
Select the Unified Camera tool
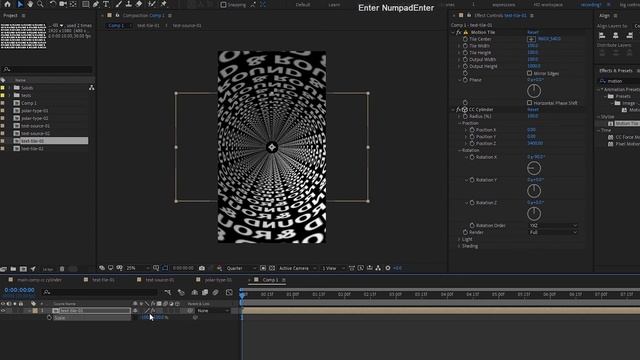point(63,4)
